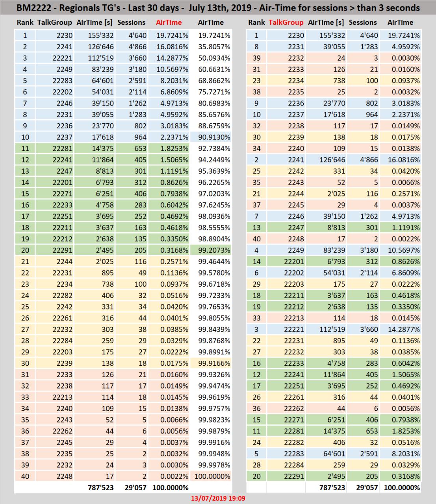
Task: Select the "99.9916%" entry
Action: tap(211, 443)
